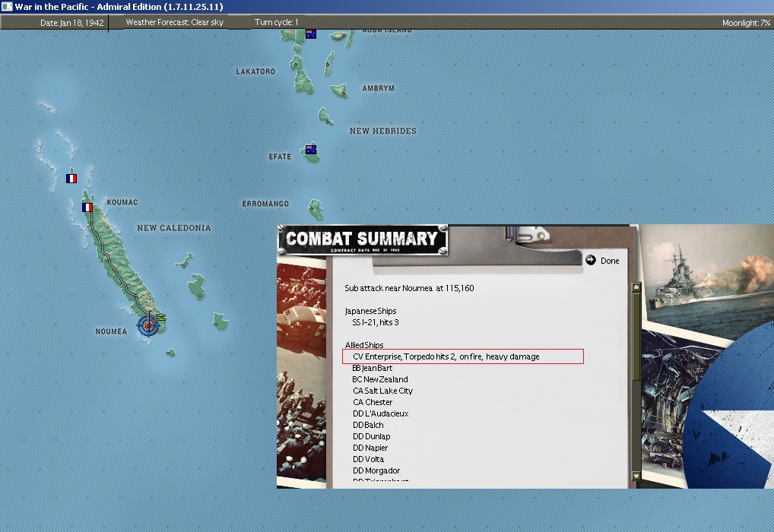Viewport: 774px width, 532px height.
Task: Click the French flag on the island northwest of Koumac
Action: pos(71,178)
